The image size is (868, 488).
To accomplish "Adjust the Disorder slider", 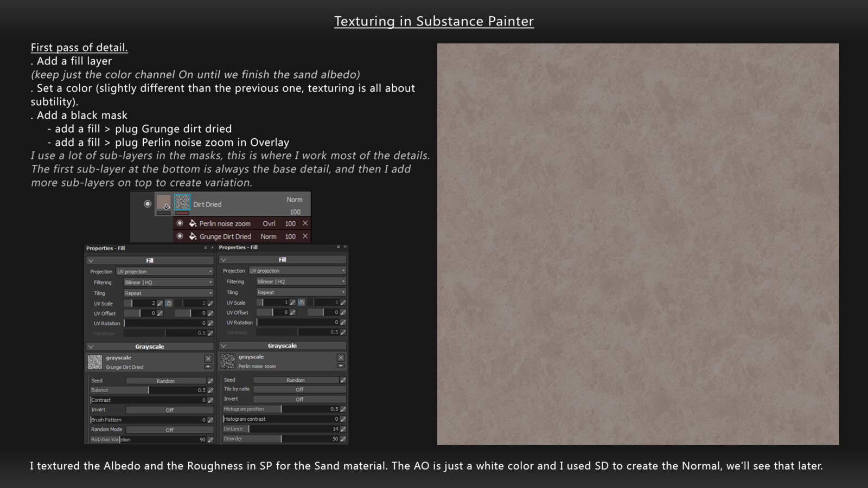I will [x=281, y=439].
